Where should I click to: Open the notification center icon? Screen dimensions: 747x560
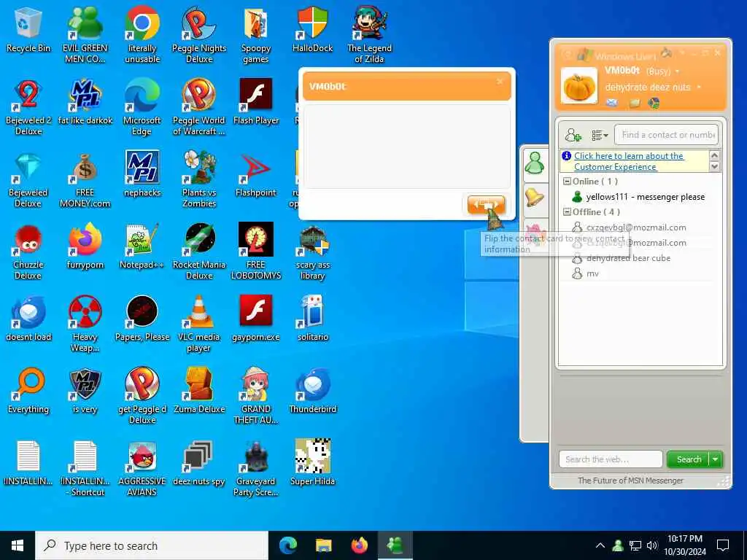click(x=723, y=545)
